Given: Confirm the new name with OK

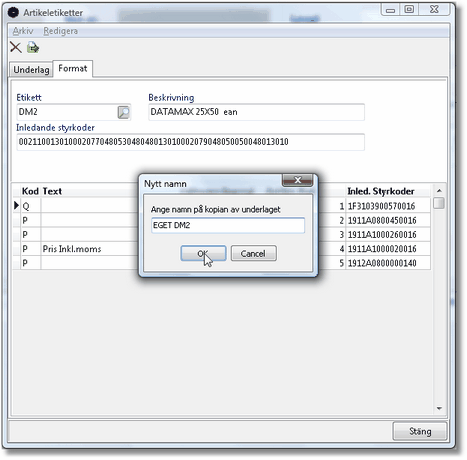Looking at the screenshot, I should pyautogui.click(x=203, y=254).
